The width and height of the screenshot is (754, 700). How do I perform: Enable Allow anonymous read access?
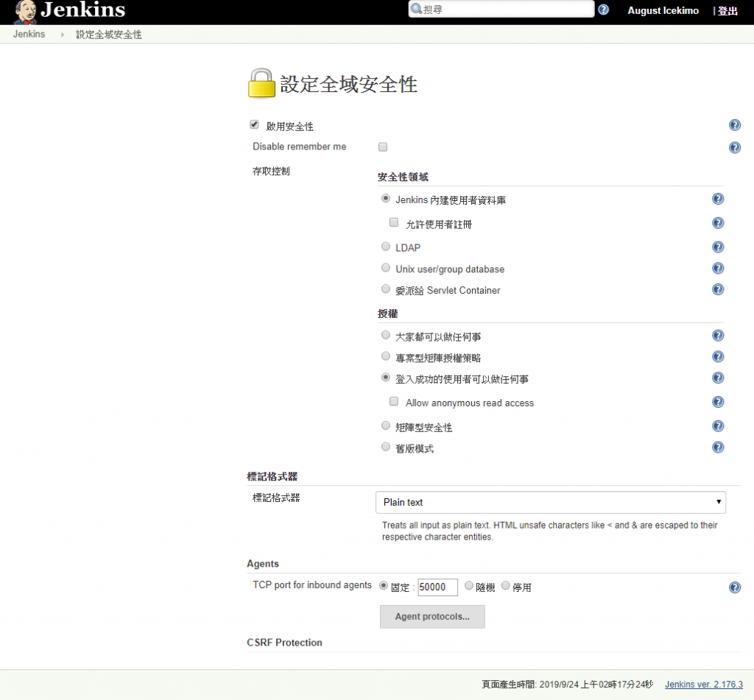[x=394, y=401]
